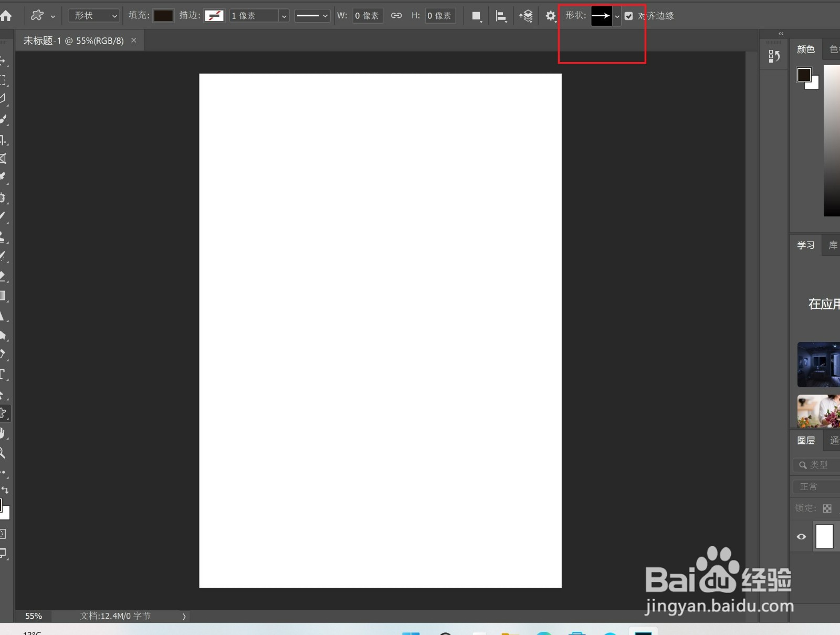The height and width of the screenshot is (635, 840).
Task: Click the H height input field
Action: click(440, 16)
